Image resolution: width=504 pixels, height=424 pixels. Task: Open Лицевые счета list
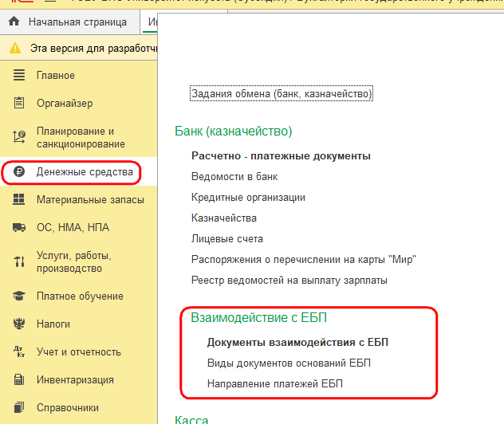pyautogui.click(x=227, y=238)
